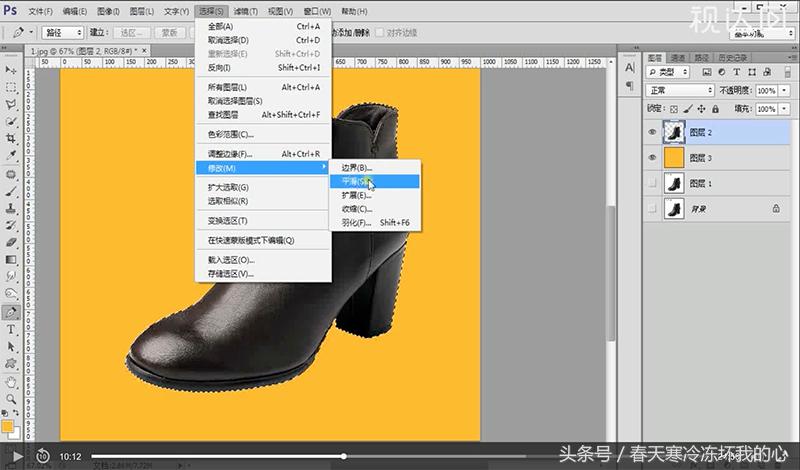Open Pen tool preset picker arrow
800x470 pixels.
tap(31, 33)
